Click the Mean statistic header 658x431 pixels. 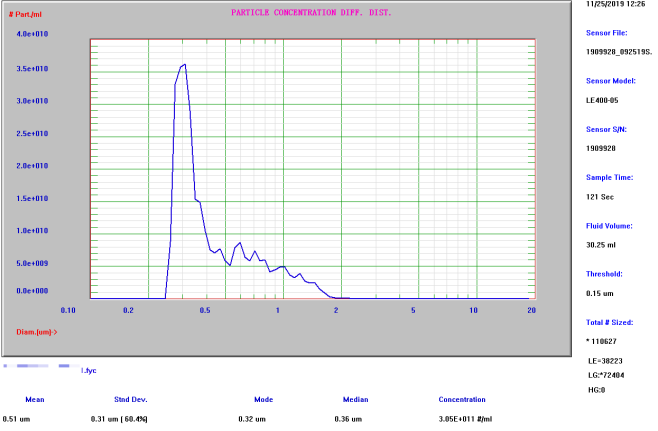(x=34, y=399)
